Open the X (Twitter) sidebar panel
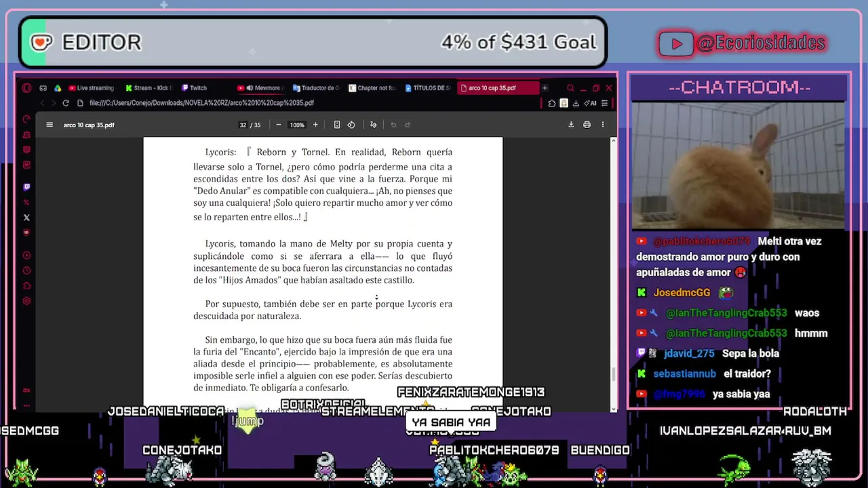This screenshot has width=868, height=488. (26, 218)
